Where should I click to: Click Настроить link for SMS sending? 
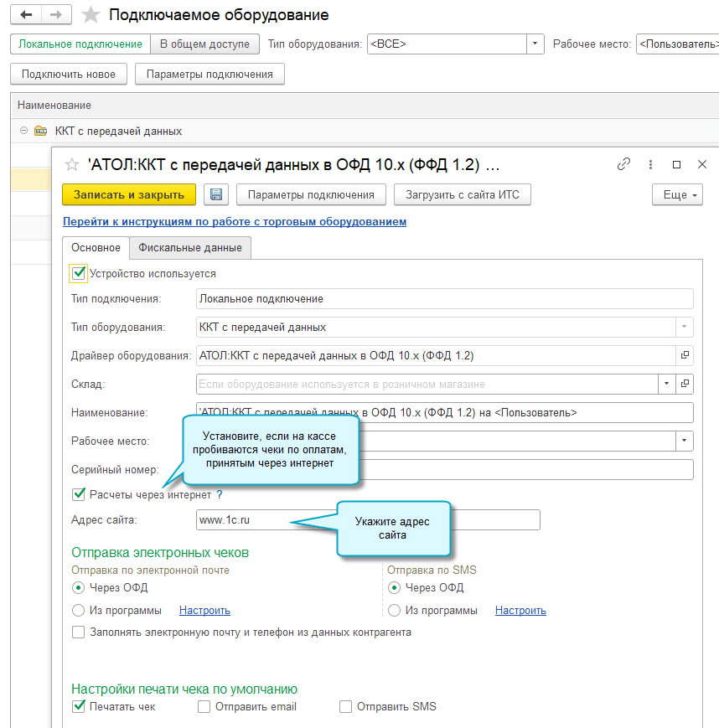coord(520,610)
